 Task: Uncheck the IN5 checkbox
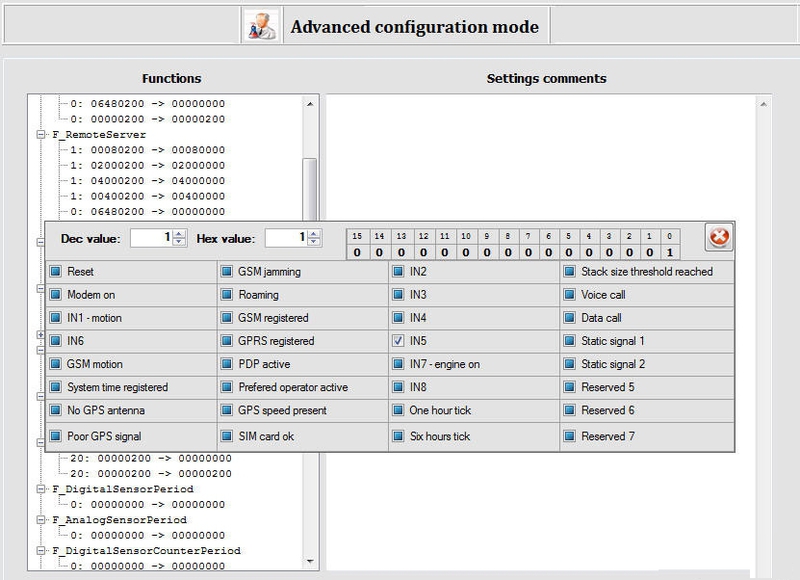398,341
